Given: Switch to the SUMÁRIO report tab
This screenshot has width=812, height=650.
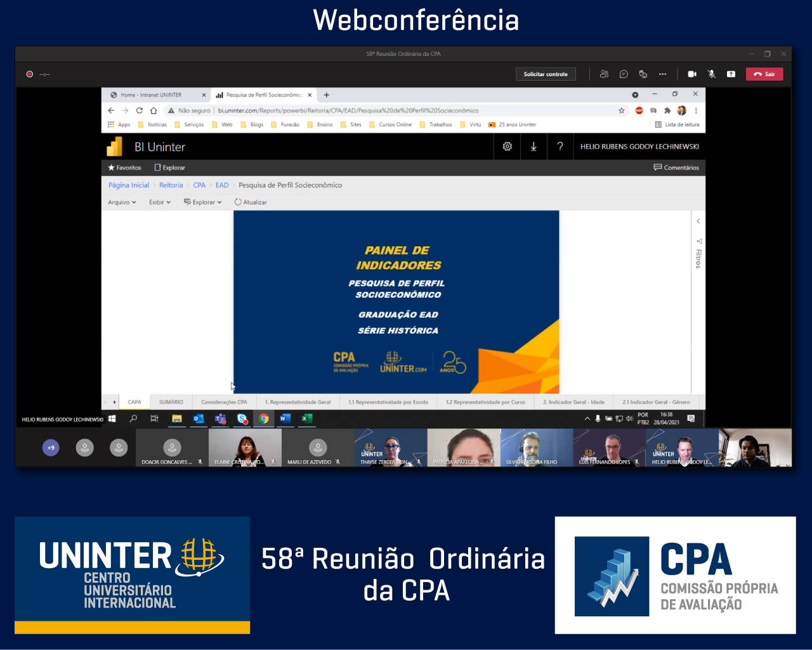Looking at the screenshot, I should [x=171, y=402].
